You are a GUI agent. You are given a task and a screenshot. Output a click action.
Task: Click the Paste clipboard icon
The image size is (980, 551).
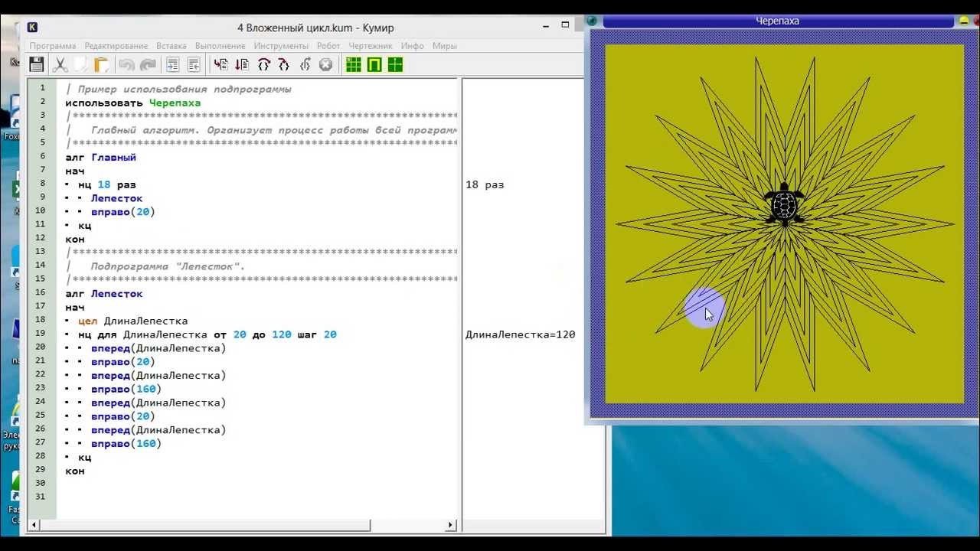tap(101, 64)
